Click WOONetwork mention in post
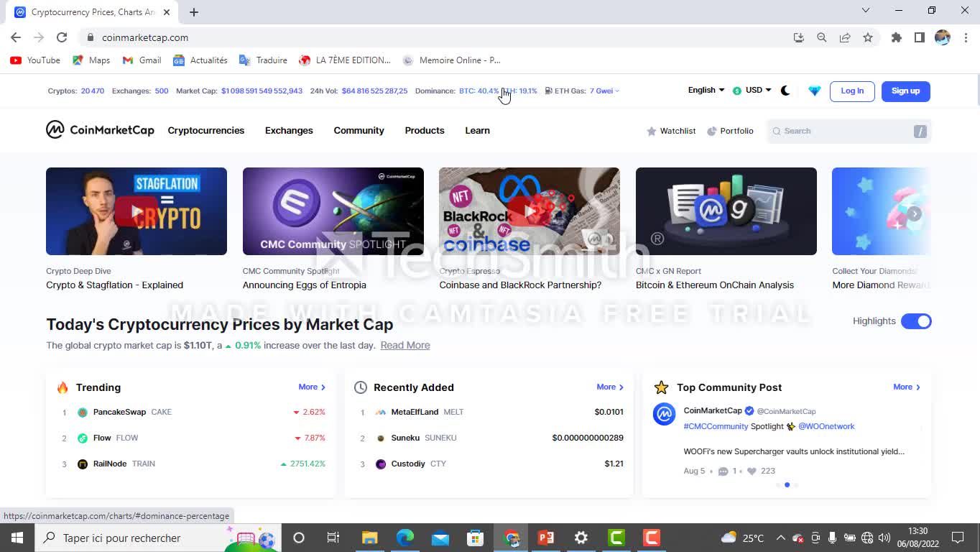This screenshot has width=980, height=552. pyautogui.click(x=826, y=426)
